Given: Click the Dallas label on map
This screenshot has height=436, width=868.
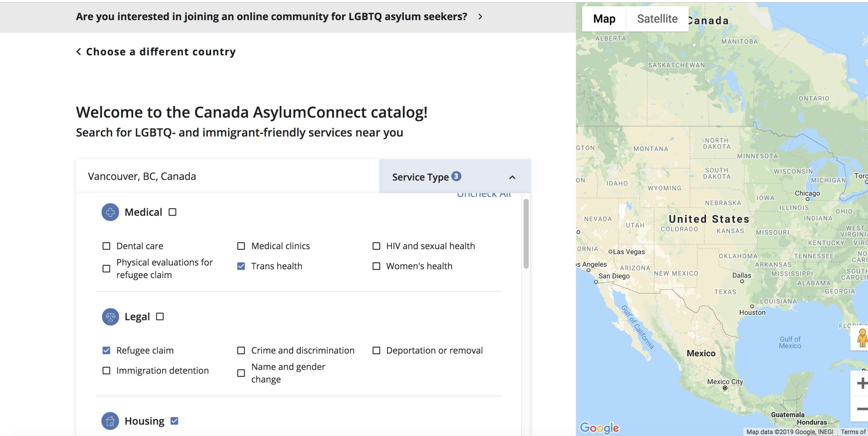Looking at the screenshot, I should [742, 275].
